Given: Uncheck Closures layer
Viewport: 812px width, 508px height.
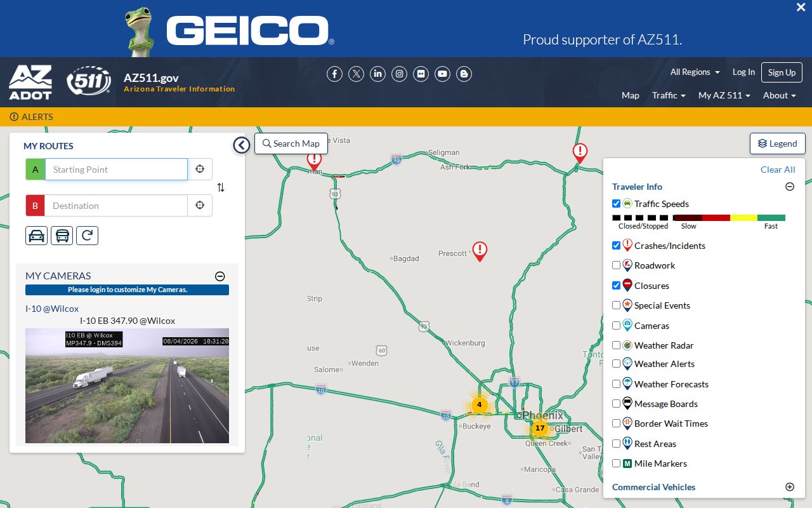Looking at the screenshot, I should coord(616,285).
